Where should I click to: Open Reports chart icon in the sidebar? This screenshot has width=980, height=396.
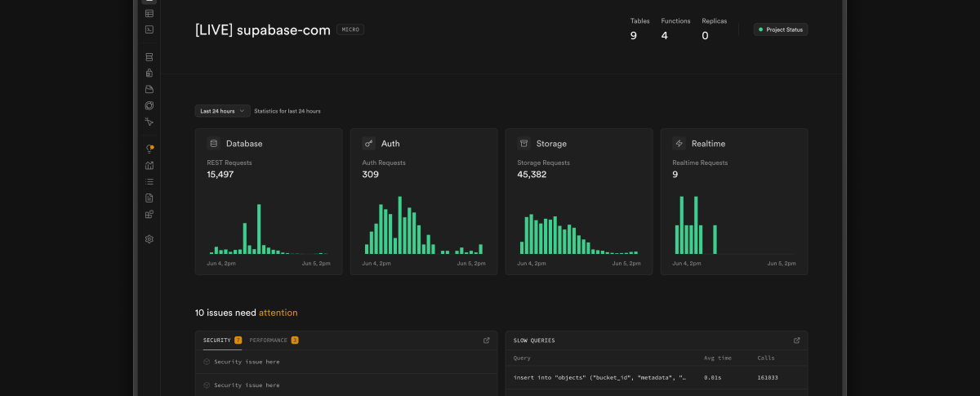pos(149,165)
